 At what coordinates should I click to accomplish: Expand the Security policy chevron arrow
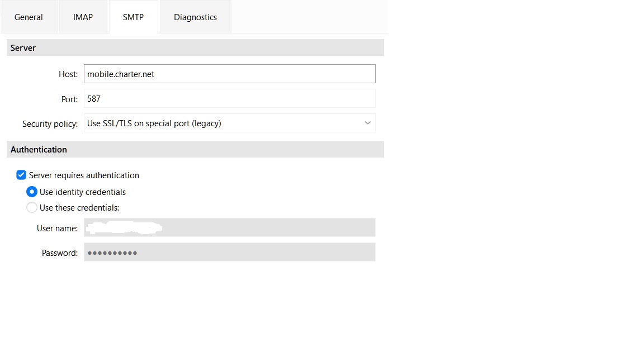point(368,123)
